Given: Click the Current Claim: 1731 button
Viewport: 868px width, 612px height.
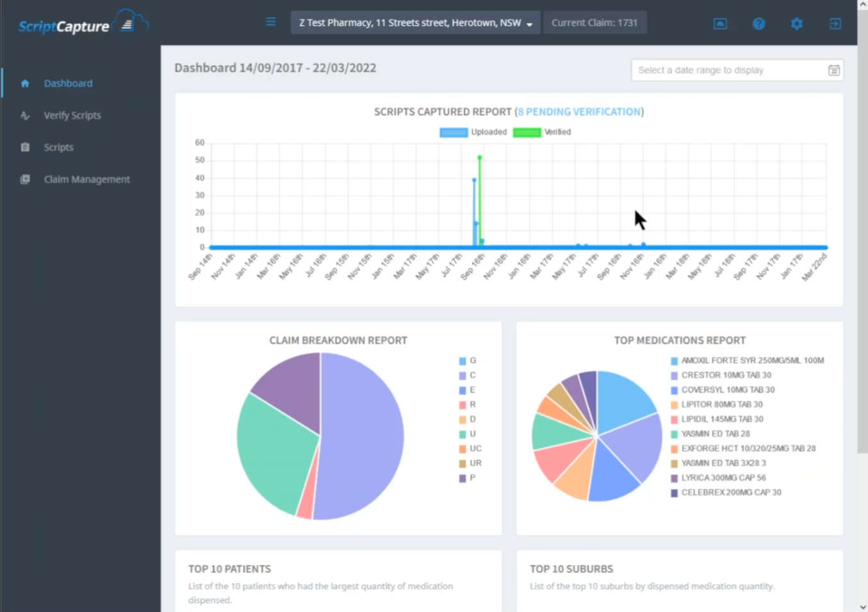Looking at the screenshot, I should point(594,22).
